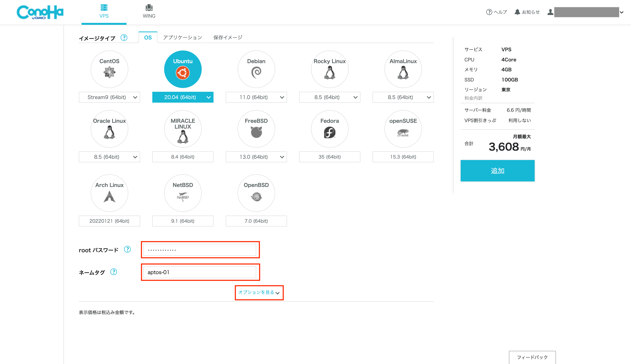Click Fedora 35 (64bit) version box
The width and height of the screenshot is (631, 364).
click(x=330, y=157)
